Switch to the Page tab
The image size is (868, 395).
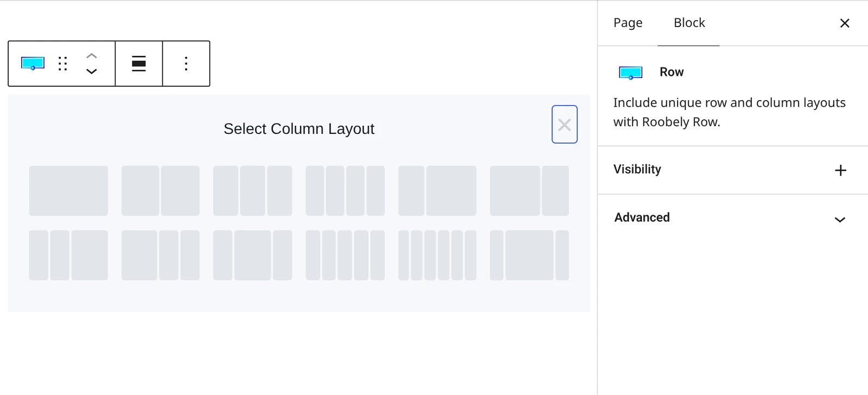(x=628, y=23)
